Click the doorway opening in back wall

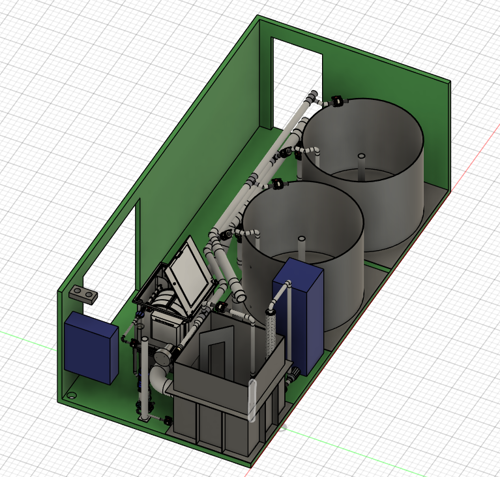coord(298,83)
